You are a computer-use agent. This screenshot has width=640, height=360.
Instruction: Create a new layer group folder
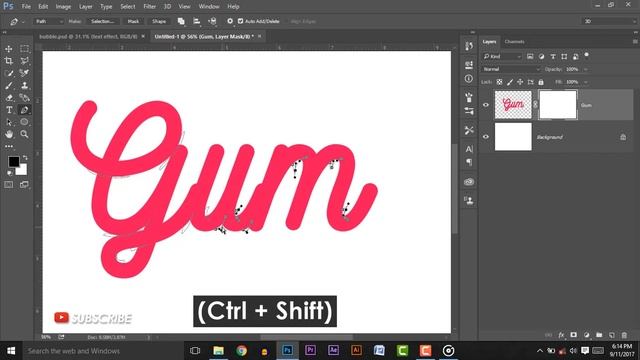pos(599,335)
